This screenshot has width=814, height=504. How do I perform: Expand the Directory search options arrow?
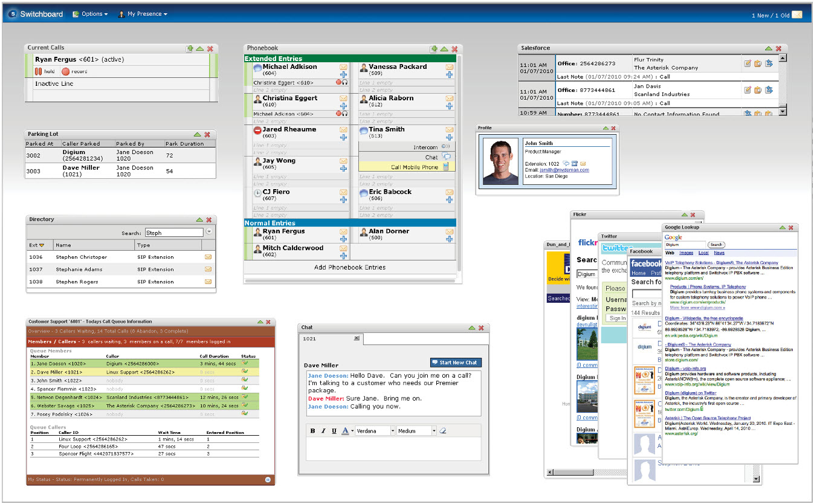[x=209, y=232]
